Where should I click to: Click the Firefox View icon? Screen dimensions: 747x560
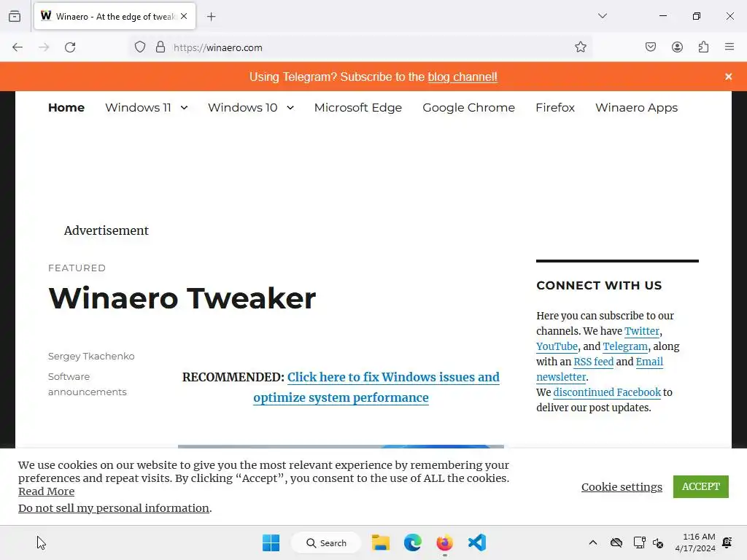pyautogui.click(x=15, y=16)
